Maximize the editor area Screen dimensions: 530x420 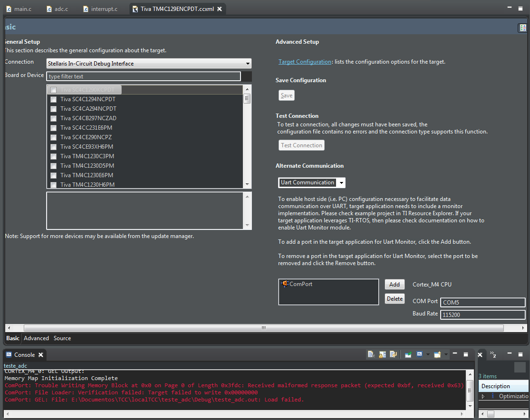520,9
